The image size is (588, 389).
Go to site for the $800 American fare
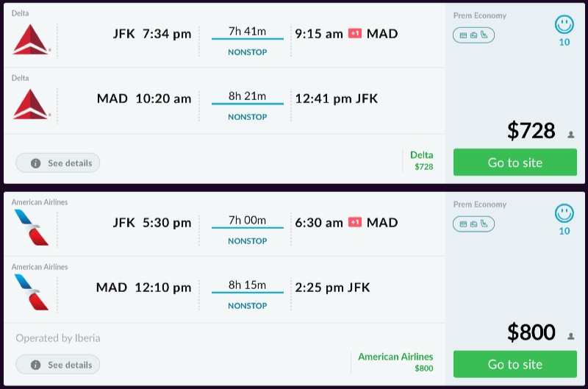[x=514, y=364]
